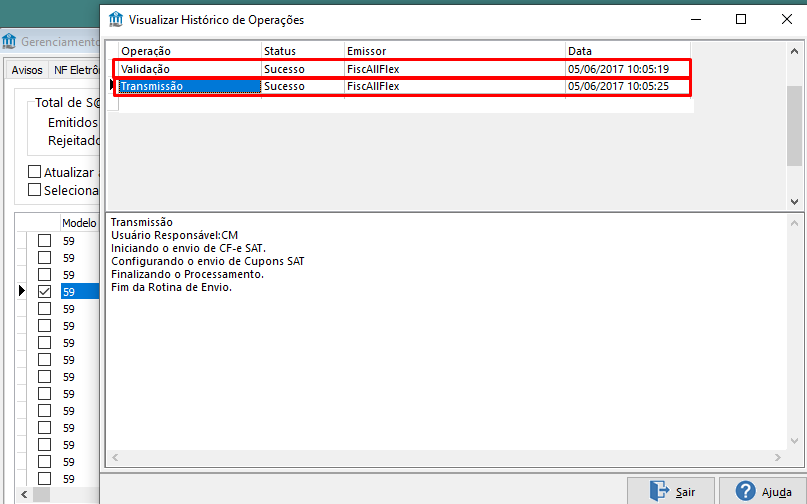Click the Status column header
807x504 pixels.
(303, 51)
